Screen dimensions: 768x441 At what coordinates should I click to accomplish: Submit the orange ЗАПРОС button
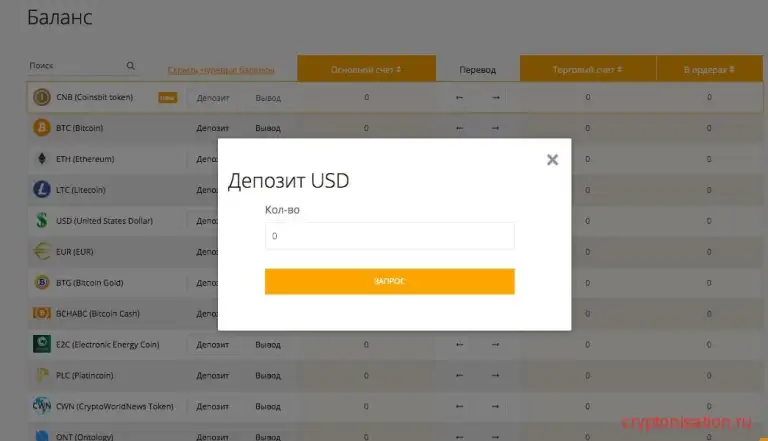click(389, 281)
